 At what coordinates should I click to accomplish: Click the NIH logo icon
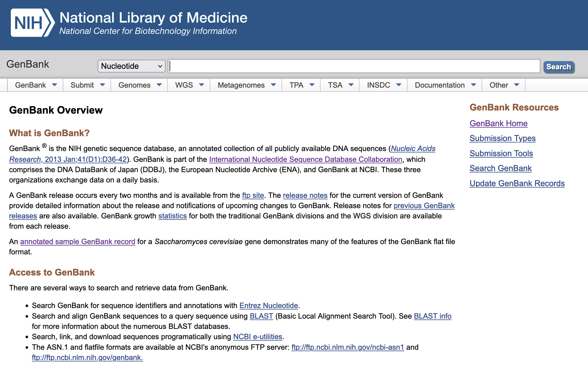tap(32, 23)
